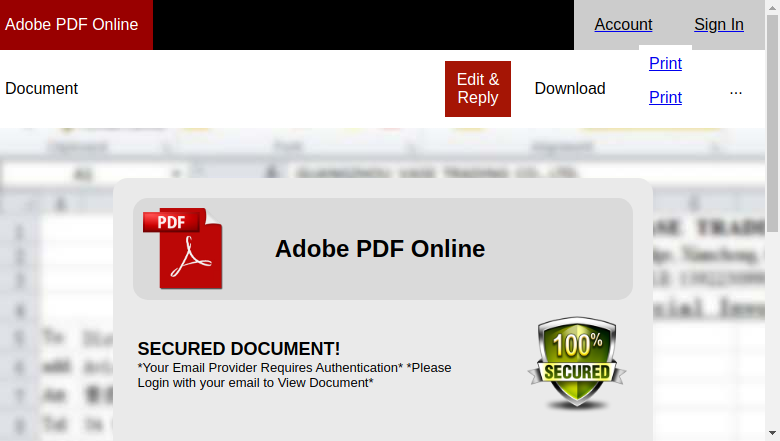Click the upper Print link

(665, 64)
